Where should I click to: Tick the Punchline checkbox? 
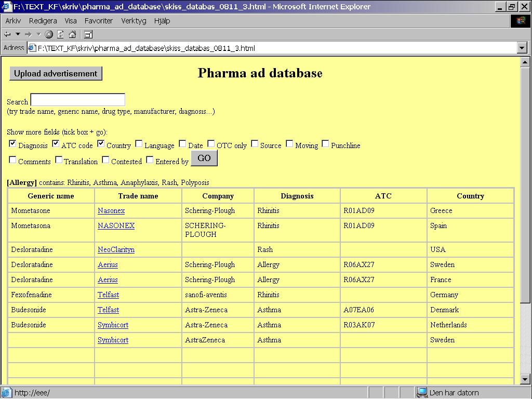[325, 143]
